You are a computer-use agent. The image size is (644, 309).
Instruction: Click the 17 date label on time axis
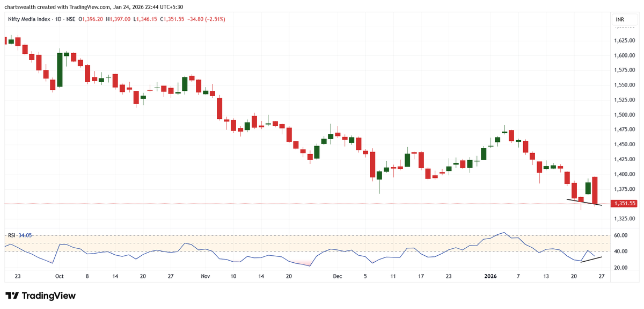tap(421, 276)
